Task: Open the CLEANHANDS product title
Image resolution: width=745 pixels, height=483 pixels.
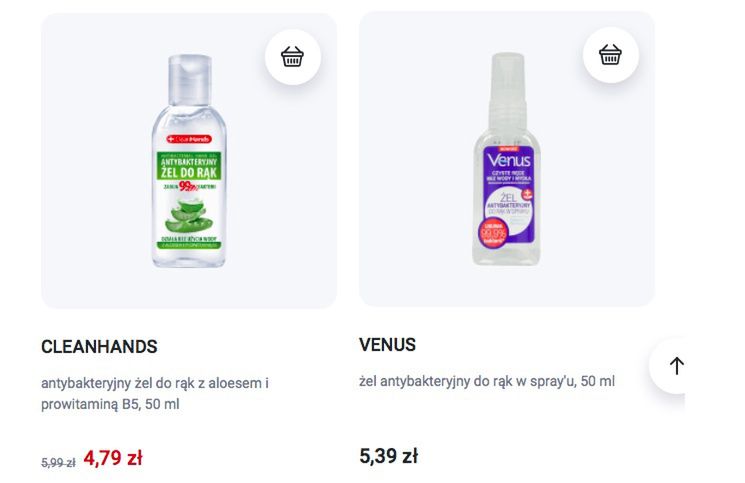Action: 99,347
